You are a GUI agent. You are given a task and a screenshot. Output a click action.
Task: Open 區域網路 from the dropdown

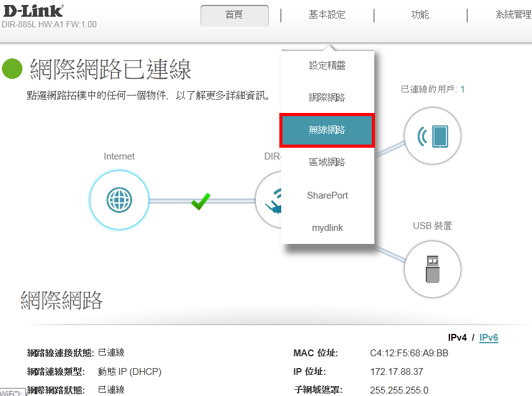click(x=327, y=163)
